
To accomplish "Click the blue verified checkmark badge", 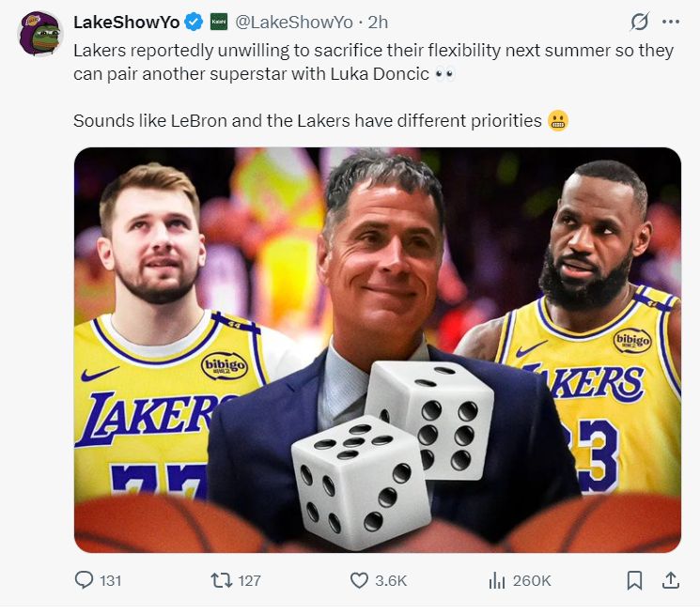I will (x=194, y=22).
